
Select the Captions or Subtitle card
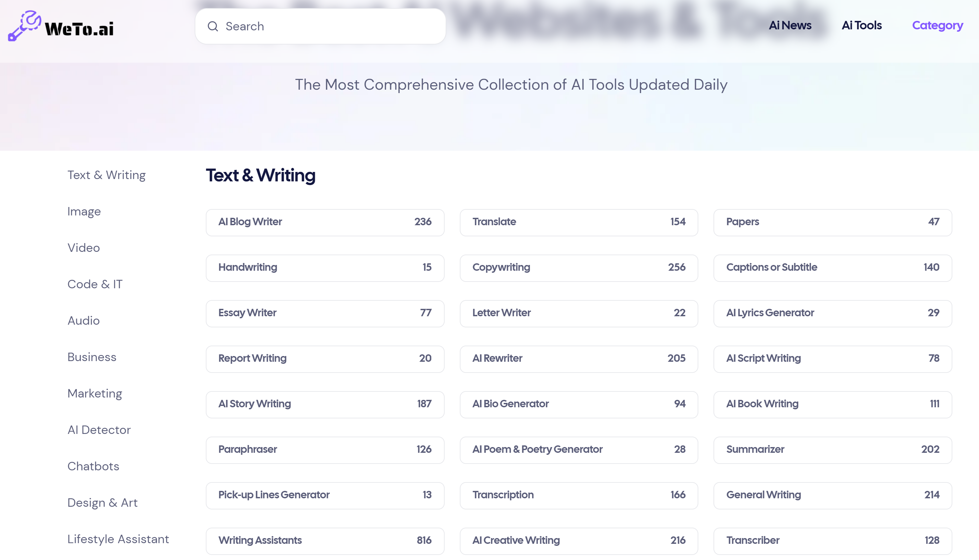click(832, 267)
